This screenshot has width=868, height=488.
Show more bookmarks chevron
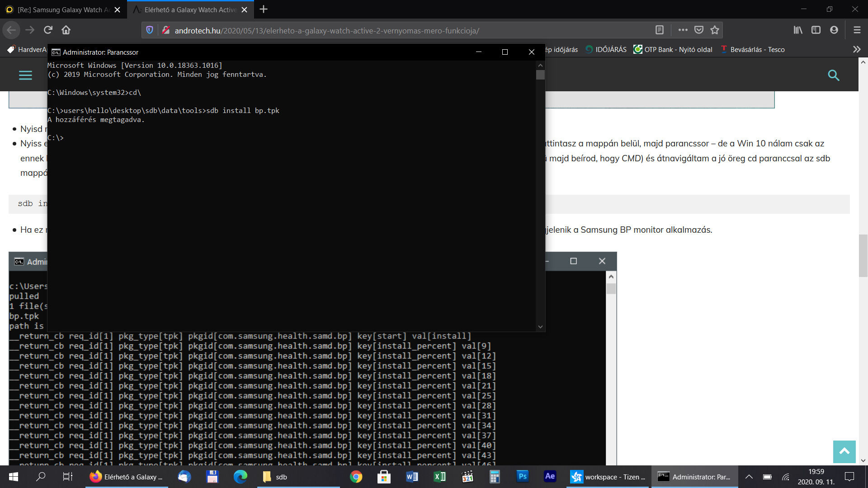click(857, 49)
